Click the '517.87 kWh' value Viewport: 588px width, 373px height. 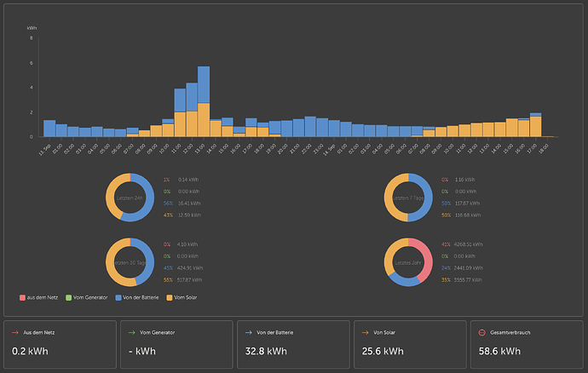point(189,280)
